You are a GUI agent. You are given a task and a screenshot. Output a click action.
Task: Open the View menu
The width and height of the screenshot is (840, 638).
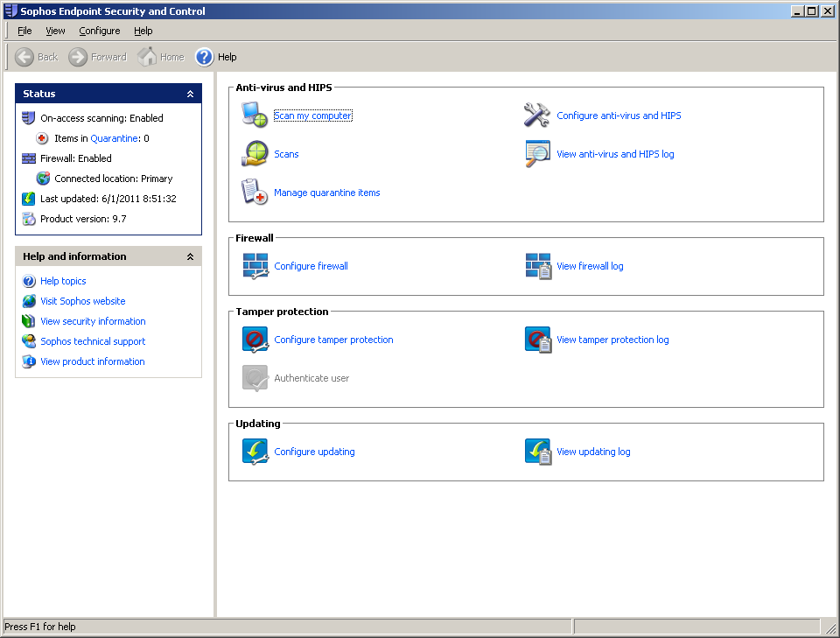click(x=55, y=31)
